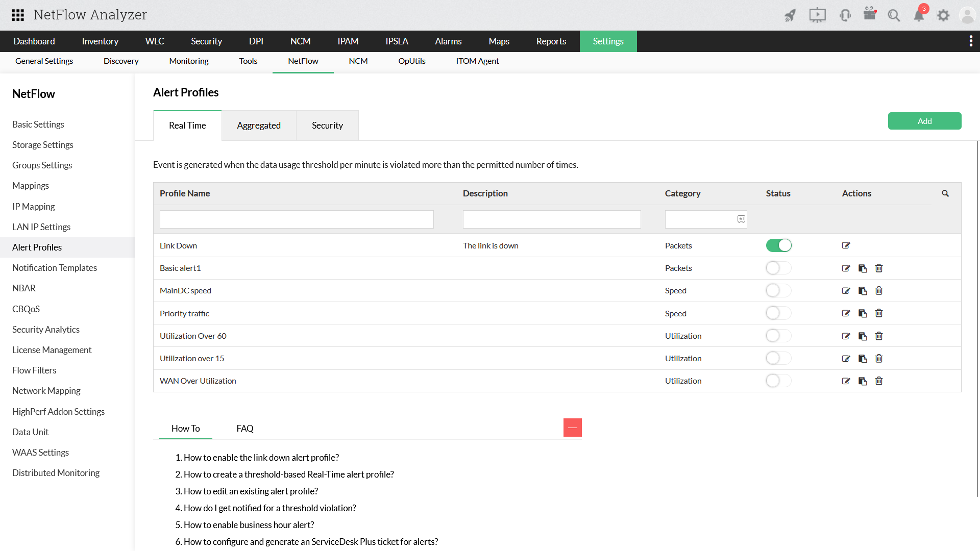Copy the Basic alert1 profile
The height and width of the screenshot is (551, 980).
coord(863,268)
